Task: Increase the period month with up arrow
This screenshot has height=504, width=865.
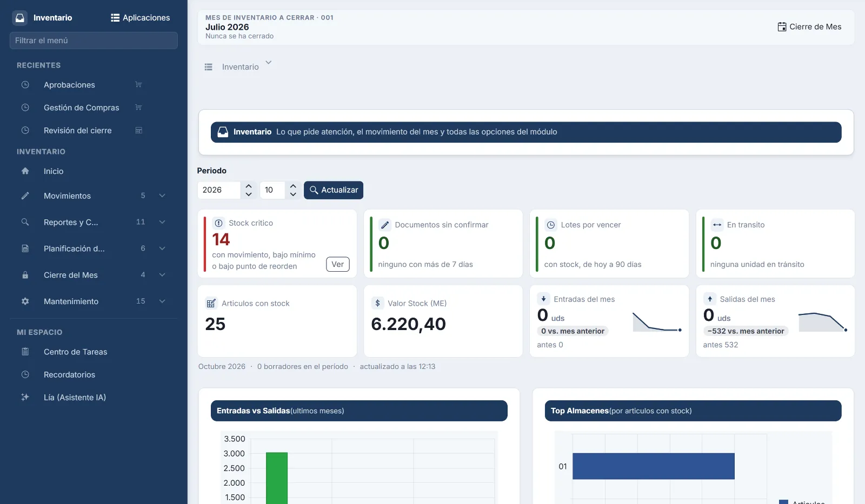Action: 293,186
